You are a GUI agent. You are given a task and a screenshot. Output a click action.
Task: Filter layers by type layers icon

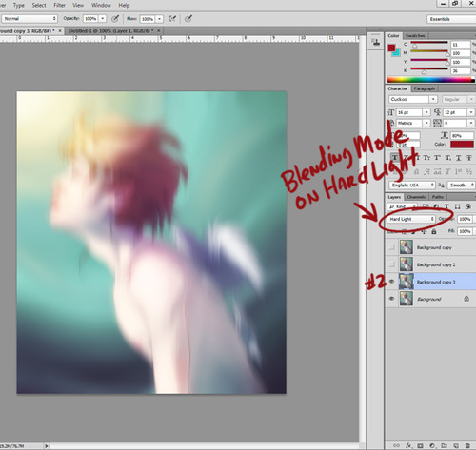(446, 206)
